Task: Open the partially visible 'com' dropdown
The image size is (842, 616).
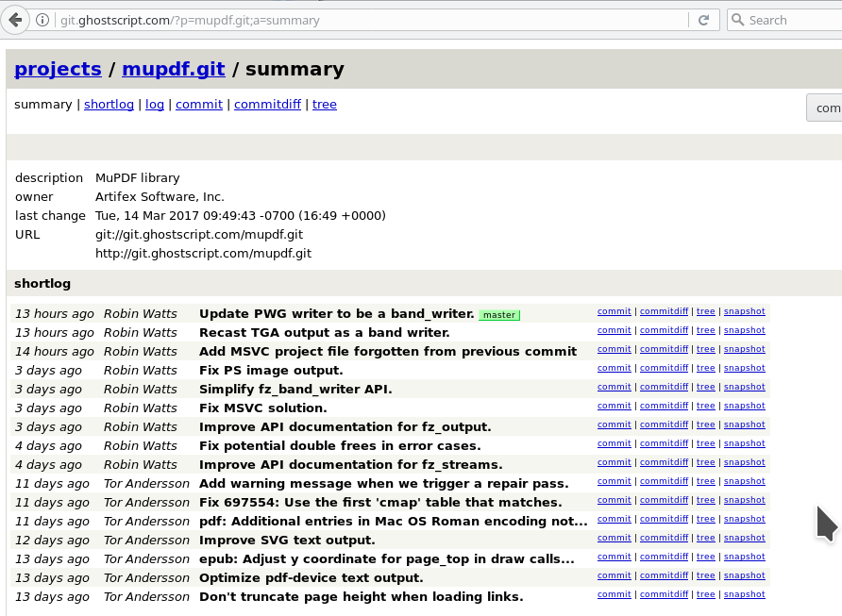Action: pos(824,108)
